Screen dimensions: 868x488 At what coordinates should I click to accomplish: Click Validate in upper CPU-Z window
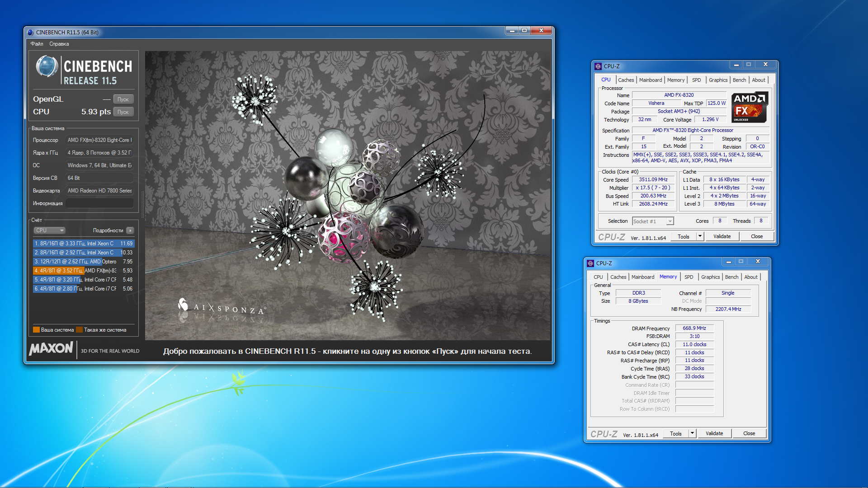pyautogui.click(x=722, y=236)
